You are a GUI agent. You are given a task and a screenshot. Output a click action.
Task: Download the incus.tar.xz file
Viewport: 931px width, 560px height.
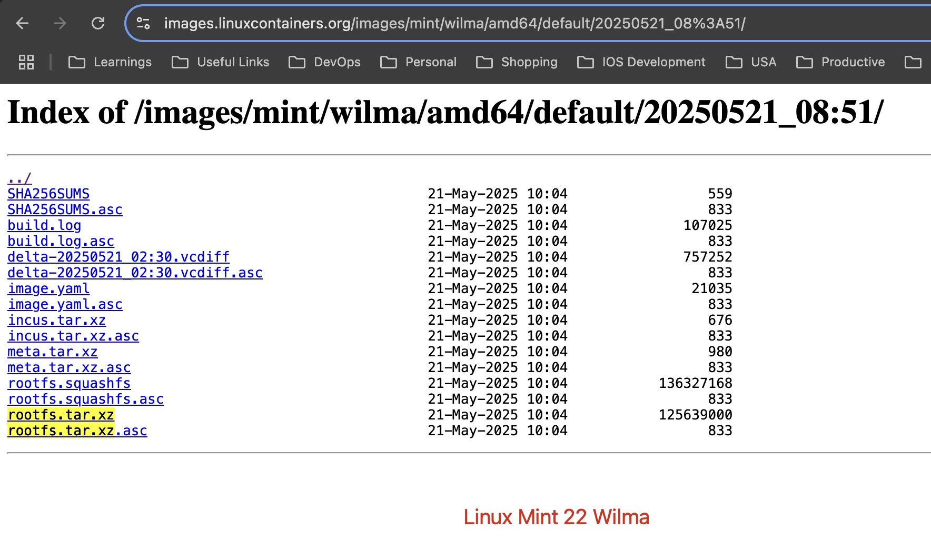point(57,320)
